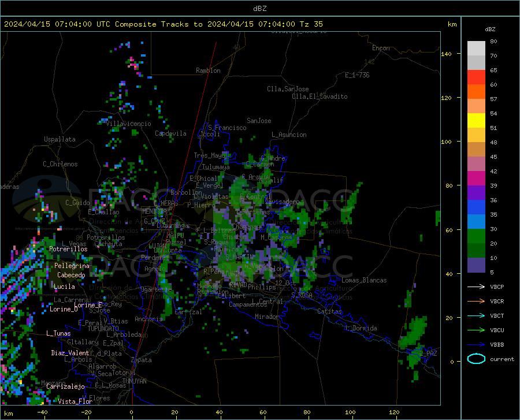This screenshot has height=420, width=520.
Task: Click the cyan 'current' ellipse legend icon
Action: coord(476,359)
